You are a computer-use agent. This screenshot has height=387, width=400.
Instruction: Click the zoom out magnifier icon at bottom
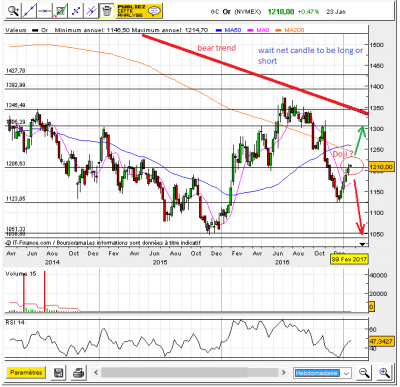(x=364, y=373)
